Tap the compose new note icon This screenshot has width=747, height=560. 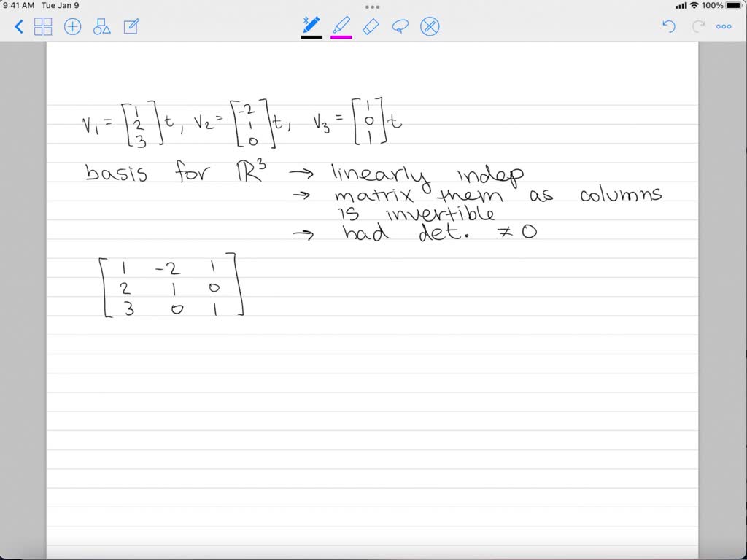point(130,26)
